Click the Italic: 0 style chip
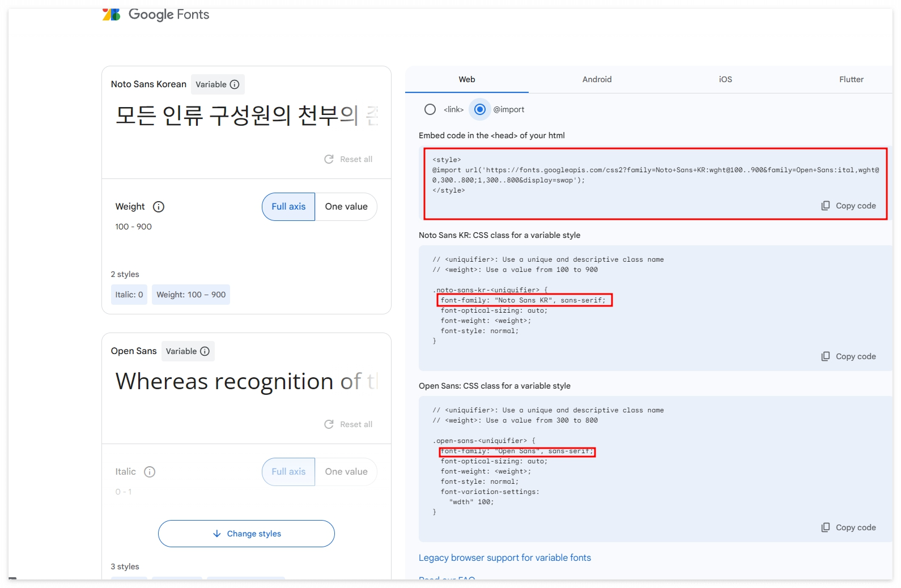The image size is (901, 588). point(129,295)
